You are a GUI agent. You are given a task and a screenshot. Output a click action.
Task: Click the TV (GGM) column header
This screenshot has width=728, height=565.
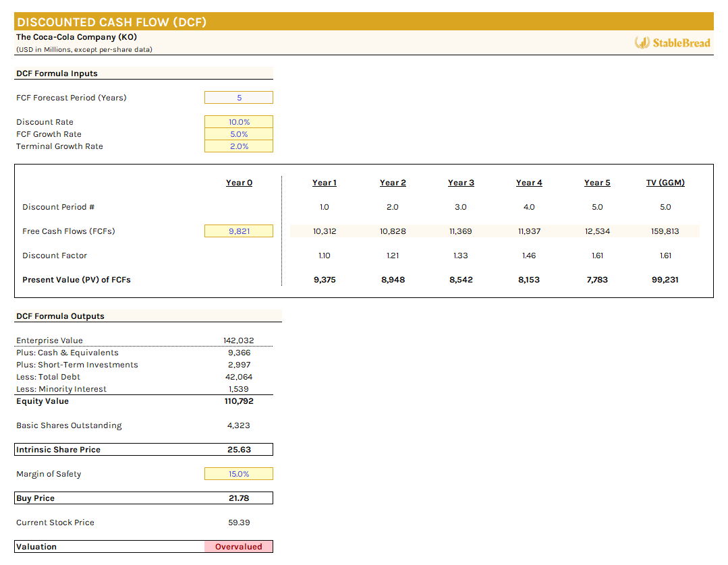[x=665, y=183]
